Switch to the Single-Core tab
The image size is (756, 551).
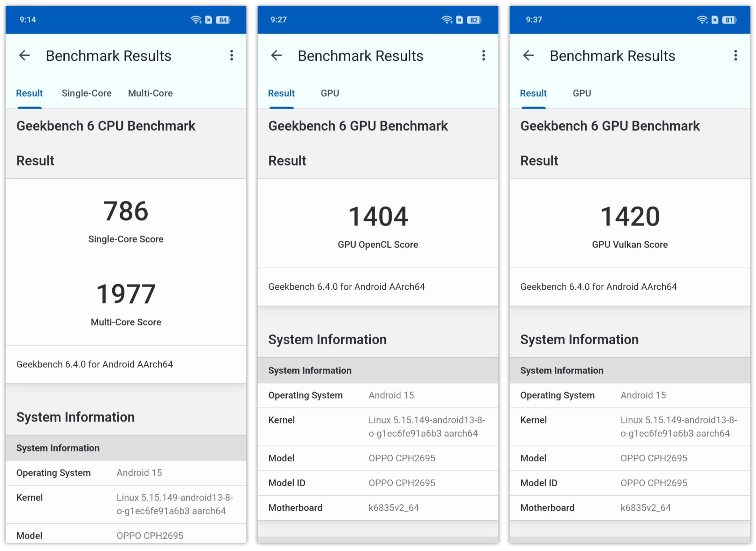(x=86, y=93)
